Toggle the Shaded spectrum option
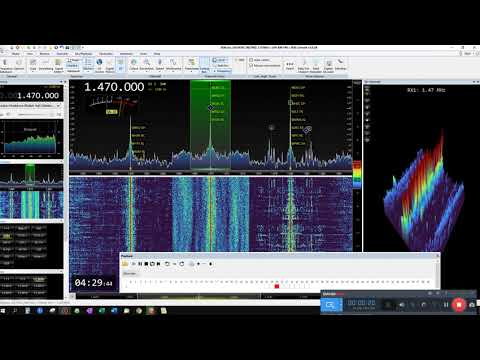The height and width of the screenshot is (360, 480). pos(73,66)
